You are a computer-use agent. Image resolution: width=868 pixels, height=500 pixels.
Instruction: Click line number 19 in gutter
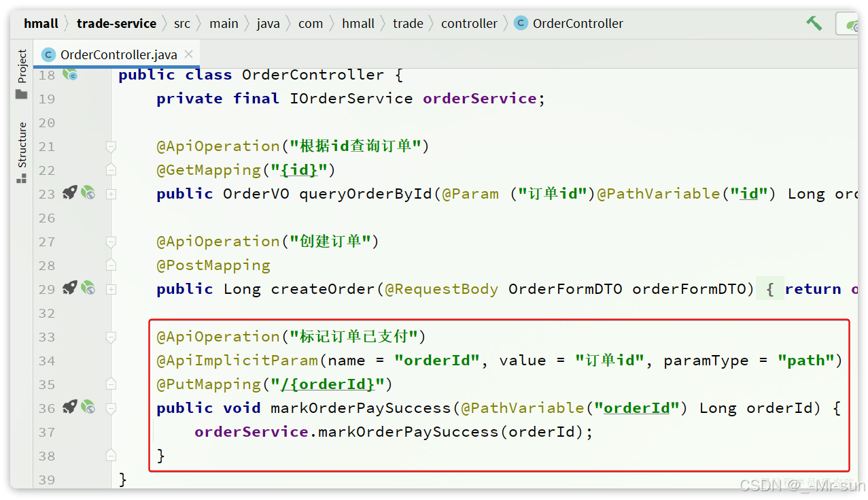pos(46,99)
